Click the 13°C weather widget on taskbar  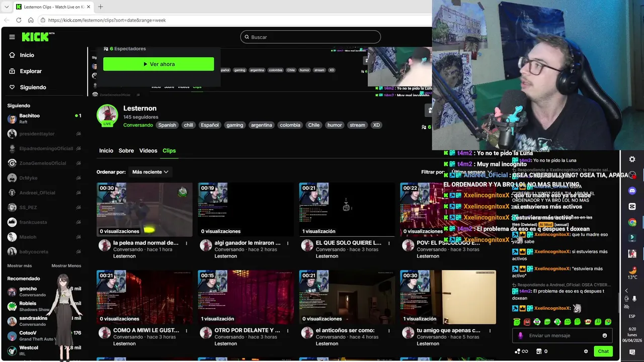[x=632, y=272]
